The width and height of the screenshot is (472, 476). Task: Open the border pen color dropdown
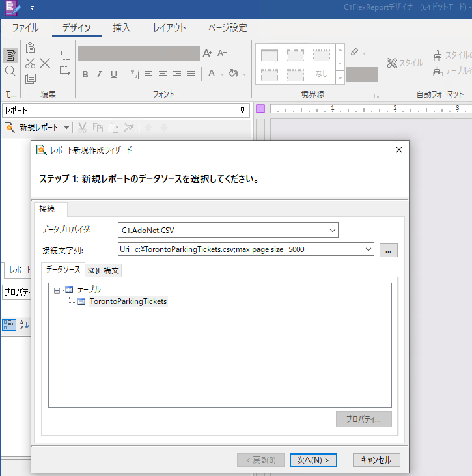point(364,53)
